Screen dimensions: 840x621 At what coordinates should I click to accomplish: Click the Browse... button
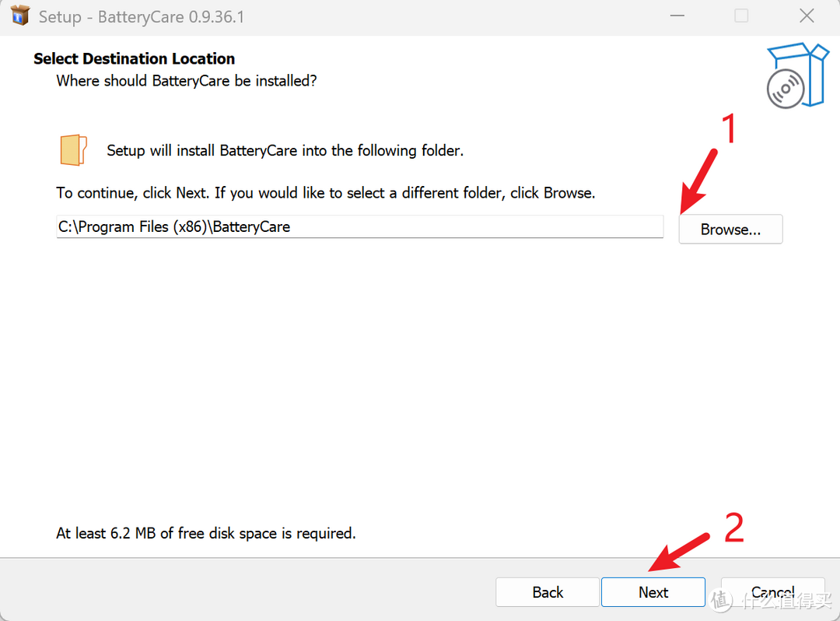730,230
